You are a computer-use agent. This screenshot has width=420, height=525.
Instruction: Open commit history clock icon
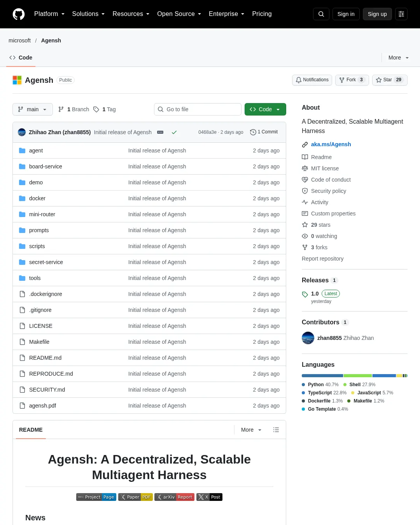253,132
